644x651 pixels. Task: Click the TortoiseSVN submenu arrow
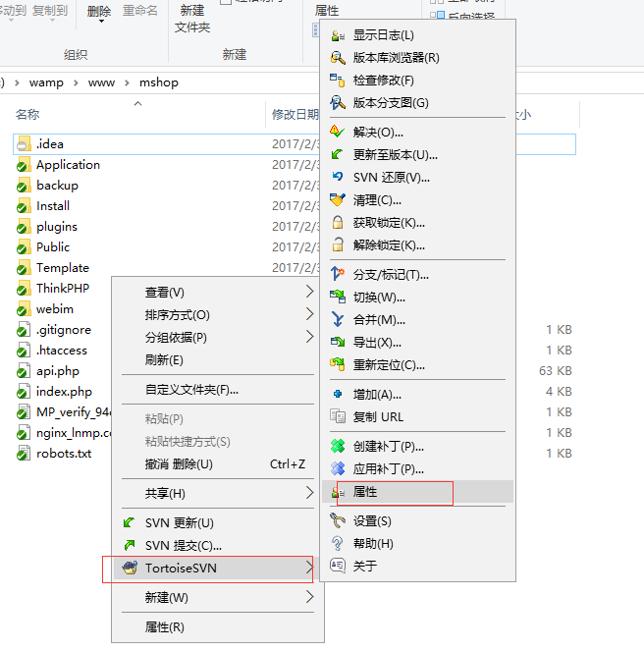pyautogui.click(x=309, y=568)
